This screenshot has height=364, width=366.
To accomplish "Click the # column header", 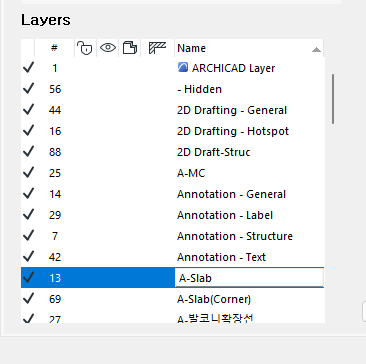I will coord(54,48).
